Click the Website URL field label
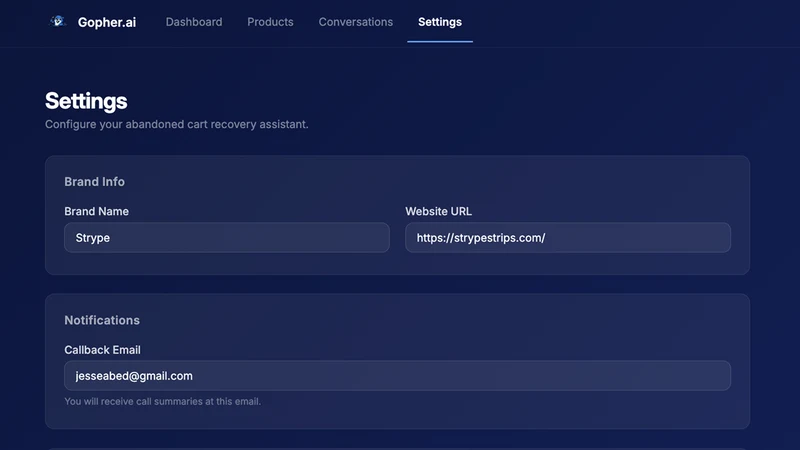 click(x=438, y=211)
